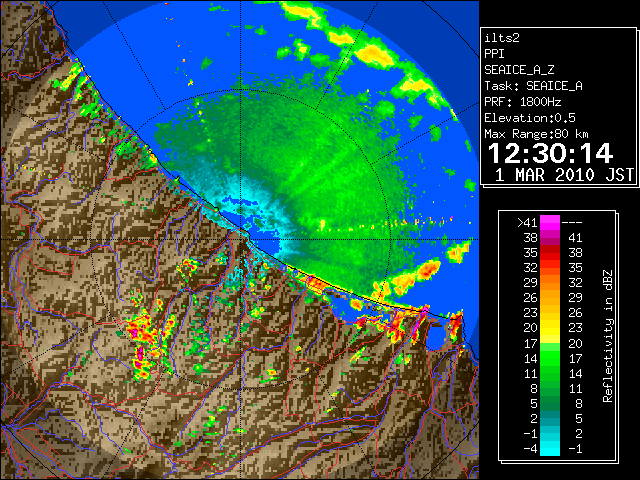Click the 12:30:14 timestamp

pos(550,153)
